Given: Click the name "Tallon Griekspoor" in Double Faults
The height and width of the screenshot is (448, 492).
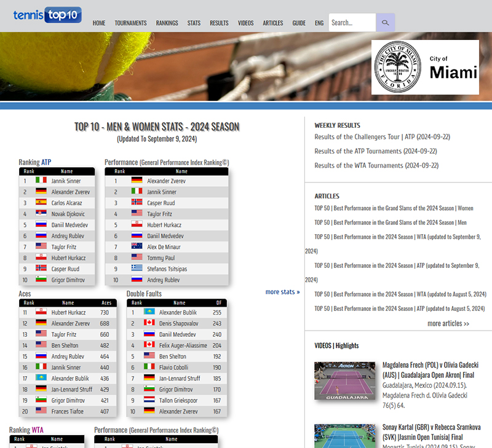Looking at the screenshot, I should (x=178, y=400).
